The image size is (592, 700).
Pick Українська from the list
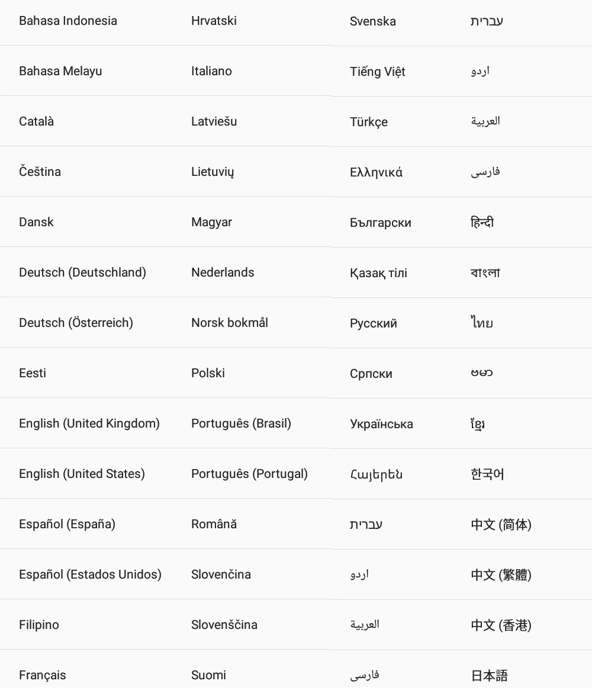(x=381, y=423)
